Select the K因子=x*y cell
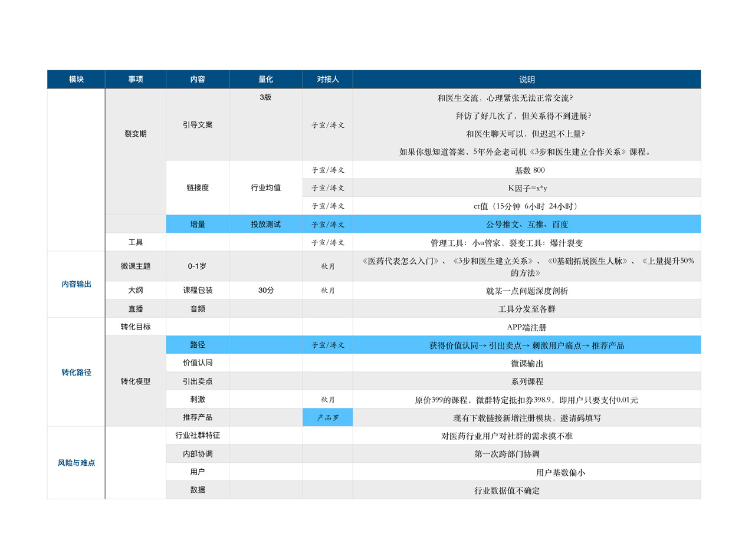Viewport: 755px width, 560px height. click(527, 188)
